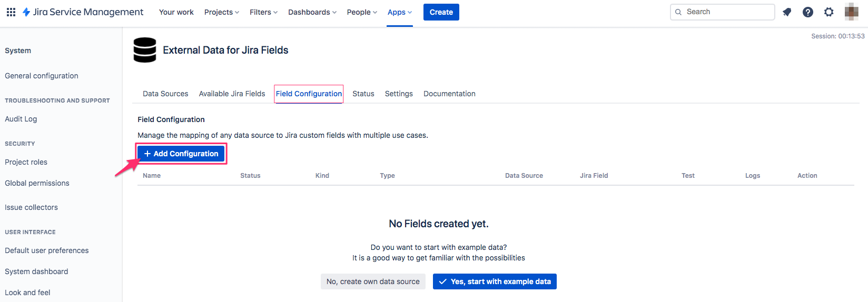Image resolution: width=868 pixels, height=302 pixels.
Task: Open the help question mark icon
Action: 808,12
